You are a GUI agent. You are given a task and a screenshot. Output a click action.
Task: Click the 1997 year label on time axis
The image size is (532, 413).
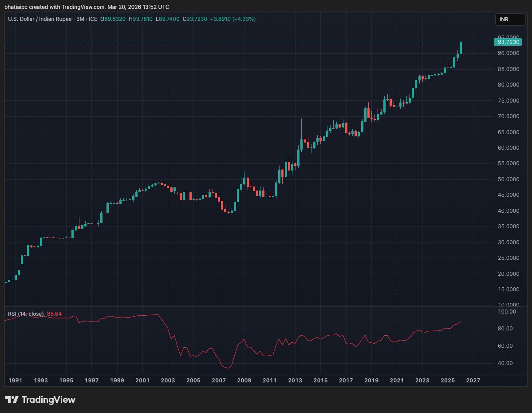click(91, 381)
